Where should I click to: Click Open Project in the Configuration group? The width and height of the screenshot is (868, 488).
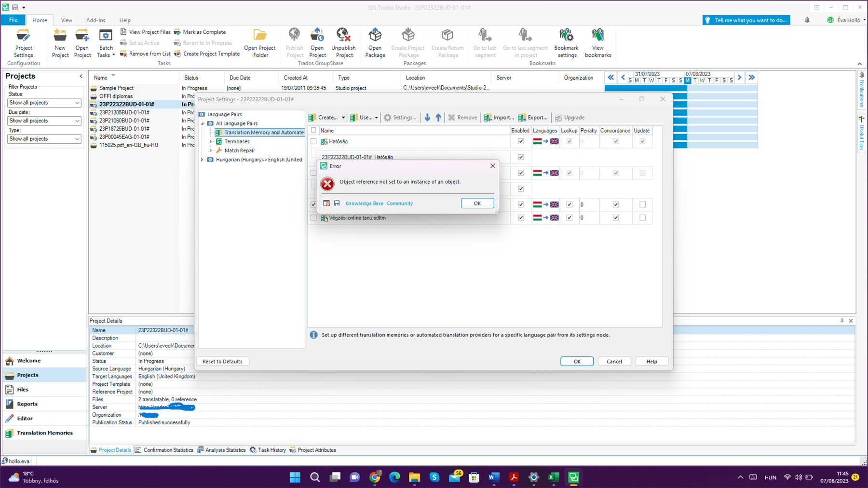tap(82, 43)
